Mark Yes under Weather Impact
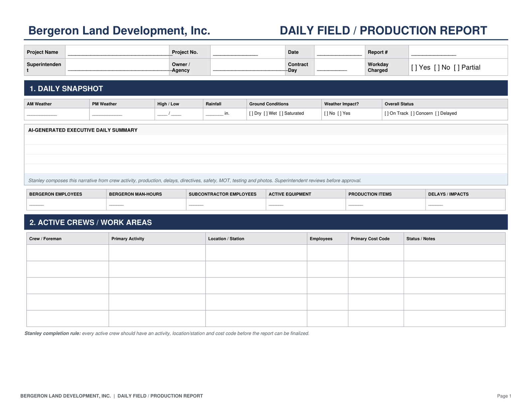This screenshot has width=532, height=411. tap(339, 113)
